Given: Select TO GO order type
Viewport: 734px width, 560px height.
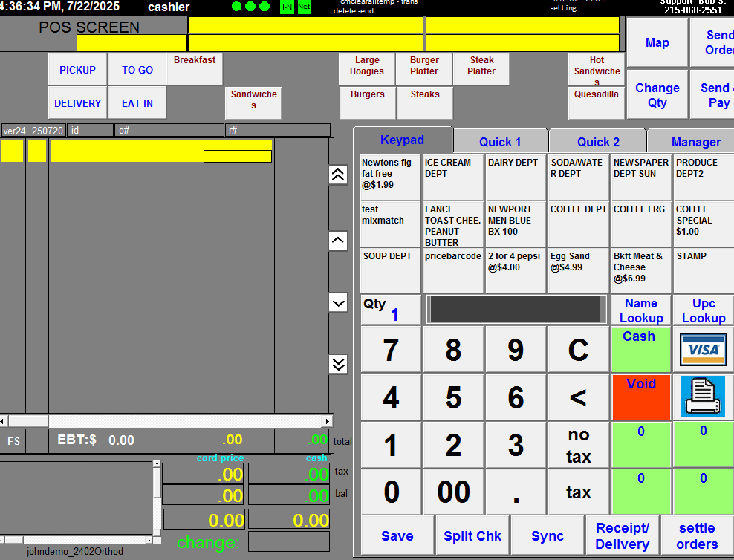Looking at the screenshot, I should [137, 70].
